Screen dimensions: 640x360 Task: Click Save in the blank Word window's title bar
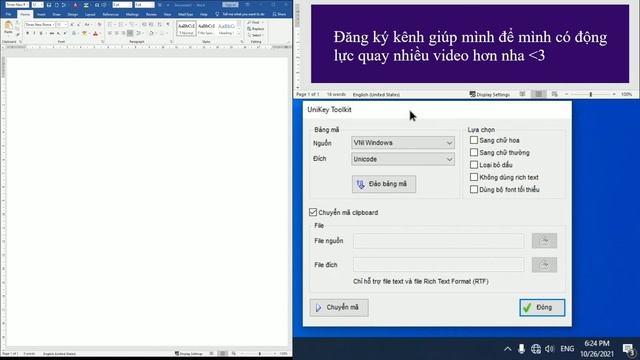pyautogui.click(x=49, y=4)
